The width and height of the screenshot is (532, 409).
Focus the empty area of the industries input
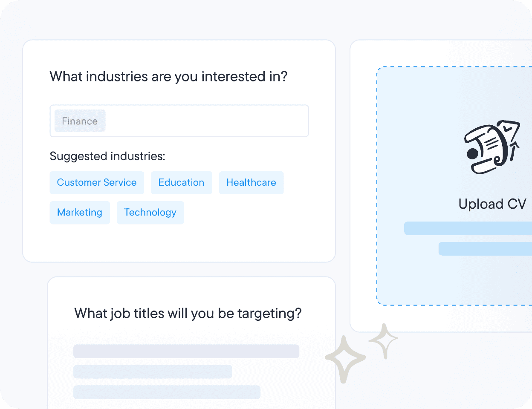click(205, 121)
